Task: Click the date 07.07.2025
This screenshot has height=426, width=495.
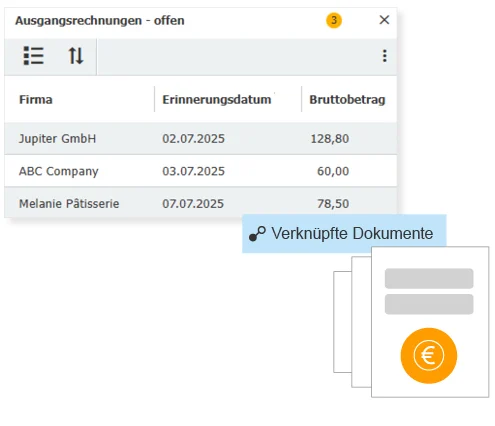Action: 193,203
